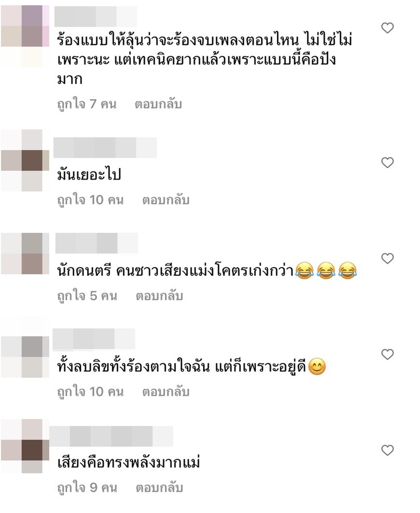View the 7 likes on first comment

coord(87,104)
